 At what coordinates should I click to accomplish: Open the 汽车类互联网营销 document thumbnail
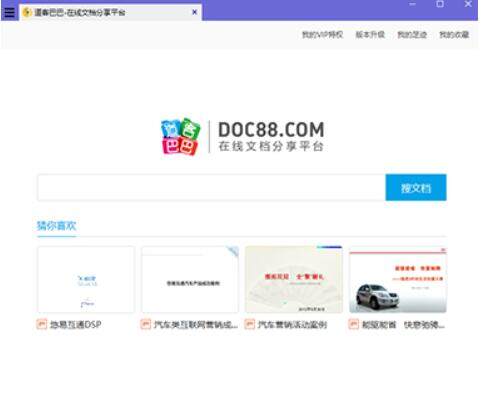(190, 279)
